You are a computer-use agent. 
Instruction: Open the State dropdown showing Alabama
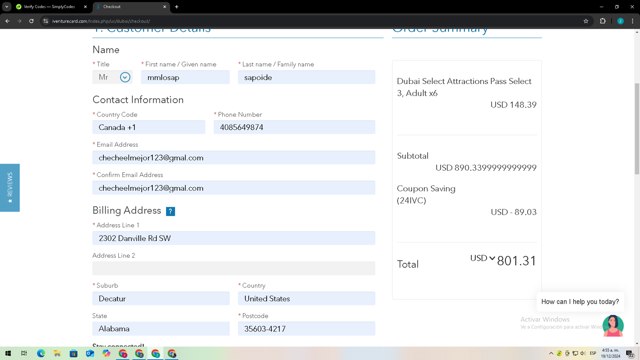(x=161, y=329)
